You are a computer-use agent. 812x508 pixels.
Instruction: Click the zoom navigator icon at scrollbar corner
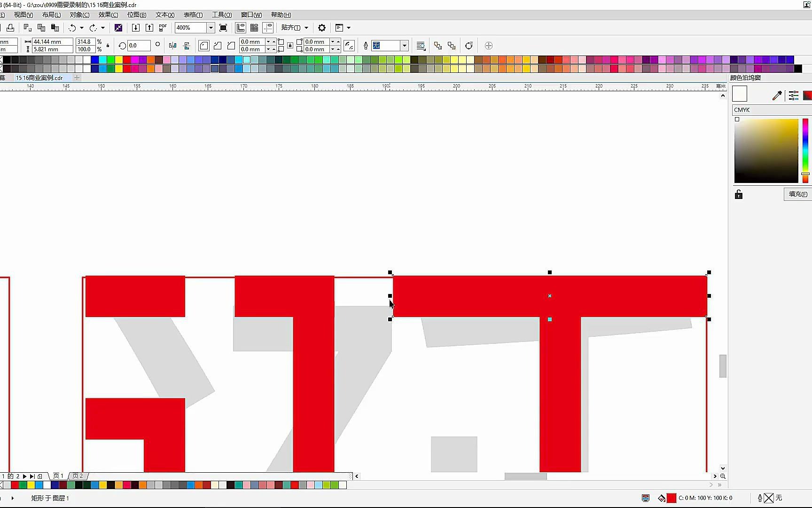pos(723,476)
